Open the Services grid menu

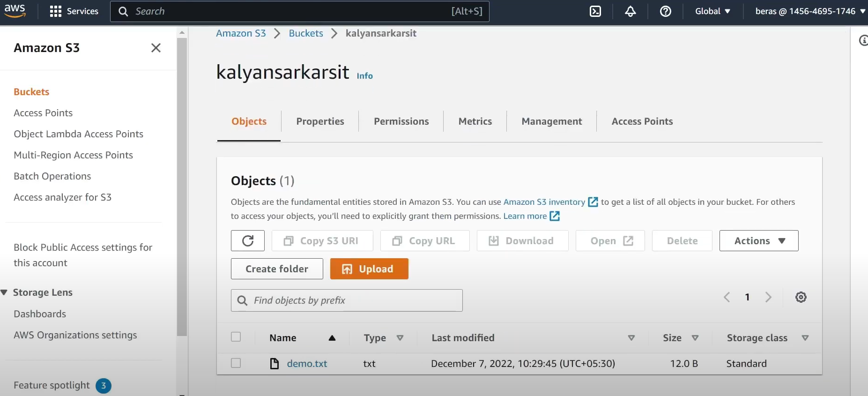(x=74, y=11)
